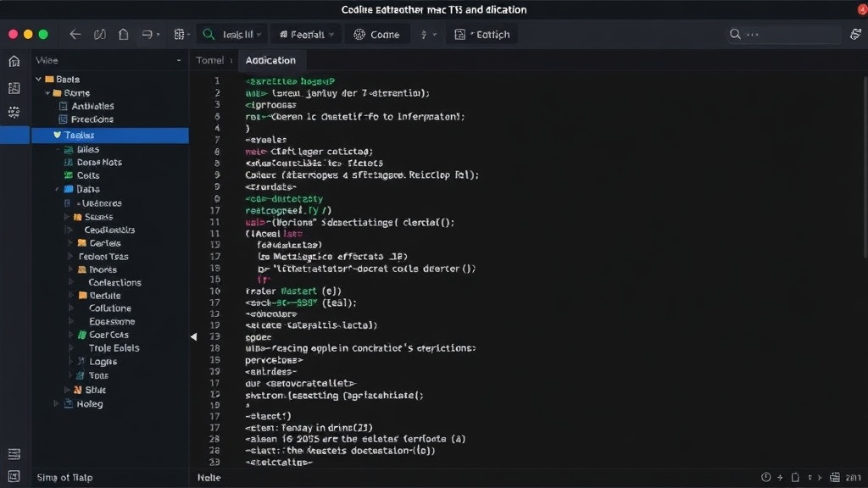The height and width of the screenshot is (488, 868).
Task: Click the Nolte label in the status bar
Action: tap(209, 478)
